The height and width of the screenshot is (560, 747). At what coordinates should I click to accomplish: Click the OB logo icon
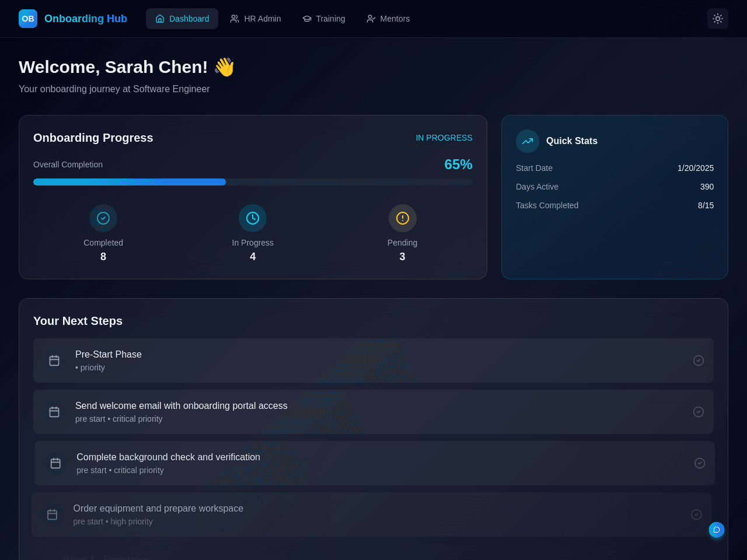pos(28,19)
